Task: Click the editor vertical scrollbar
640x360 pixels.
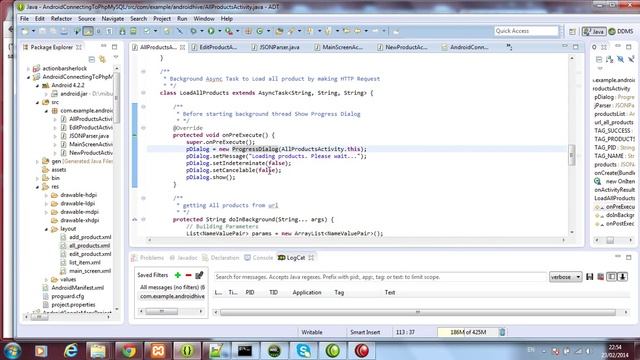Action: pos(572,155)
